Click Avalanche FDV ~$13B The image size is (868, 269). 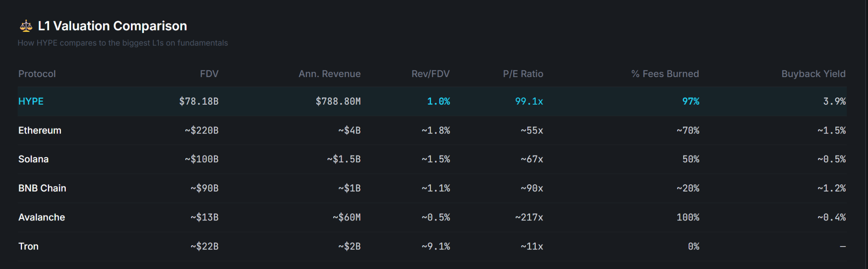[x=204, y=217]
